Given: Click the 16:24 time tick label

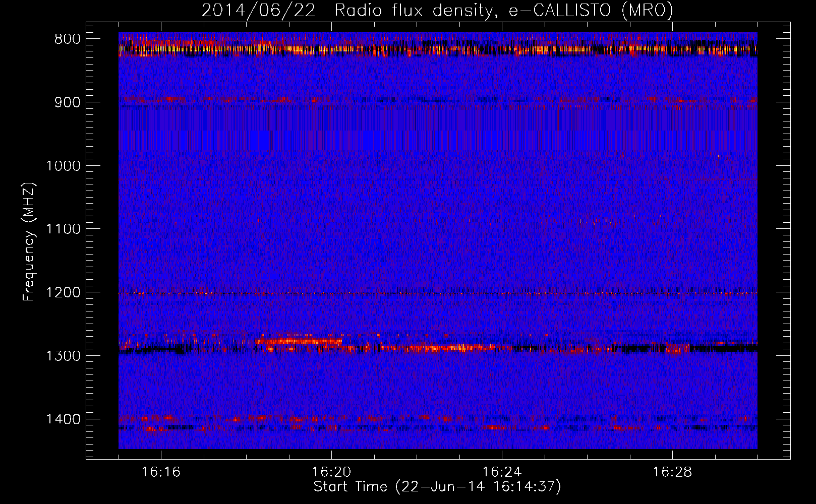Looking at the screenshot, I should point(502,472).
